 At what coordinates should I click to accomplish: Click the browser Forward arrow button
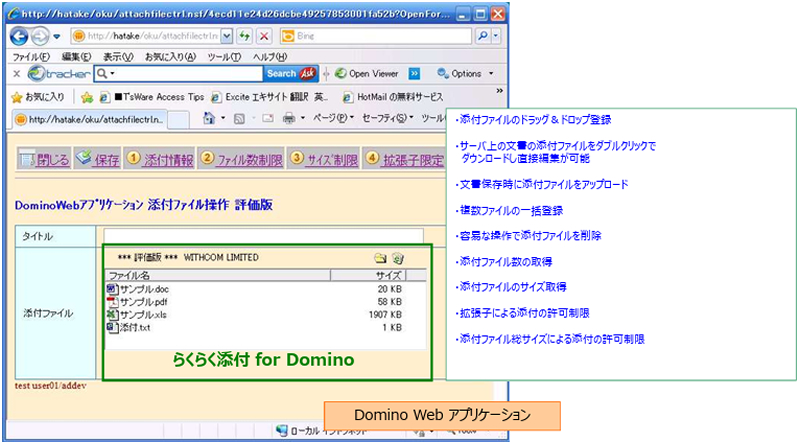(40, 36)
